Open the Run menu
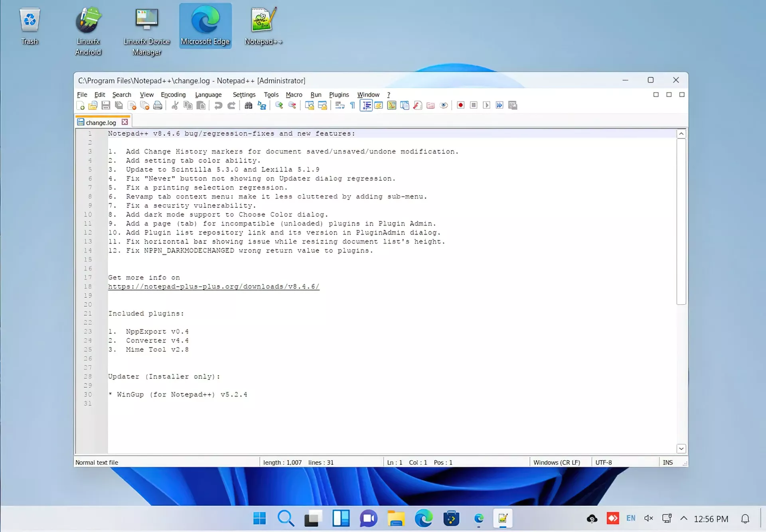Viewport: 766px width, 532px height. [316, 95]
